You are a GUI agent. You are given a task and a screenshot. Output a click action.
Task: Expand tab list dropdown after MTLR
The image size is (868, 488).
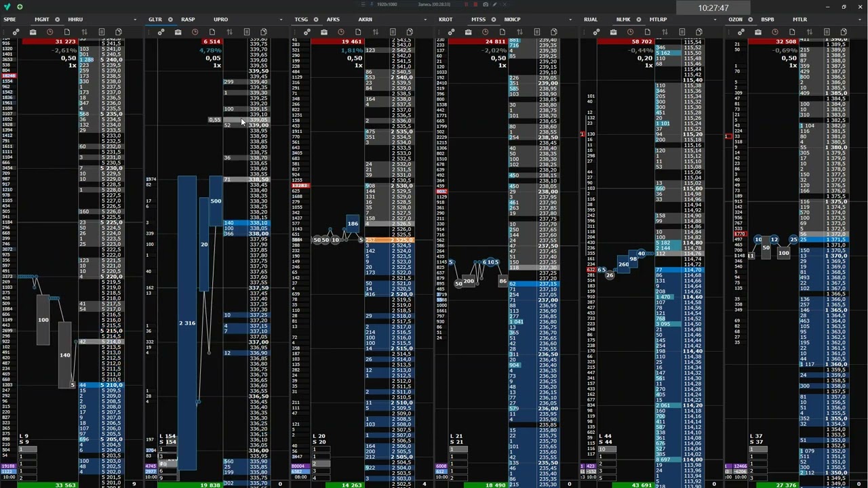(861, 20)
